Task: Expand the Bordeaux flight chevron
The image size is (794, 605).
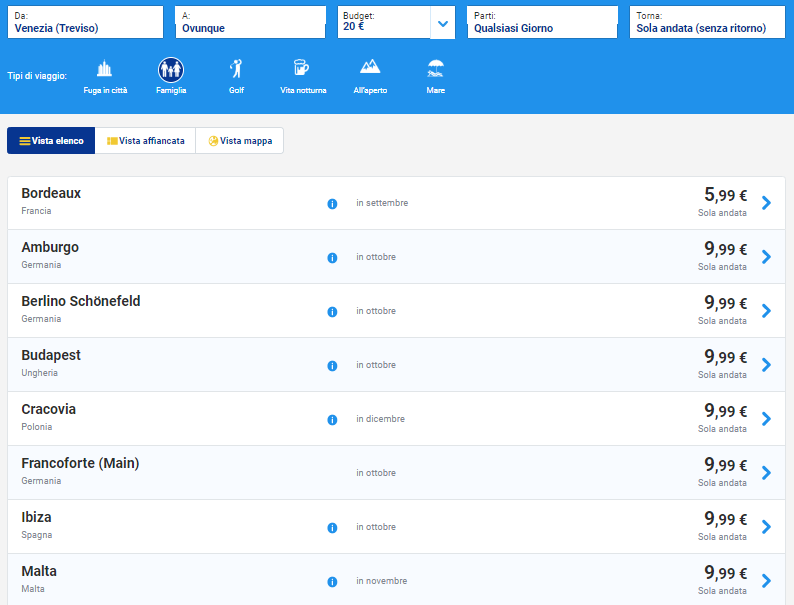Action: tap(766, 203)
